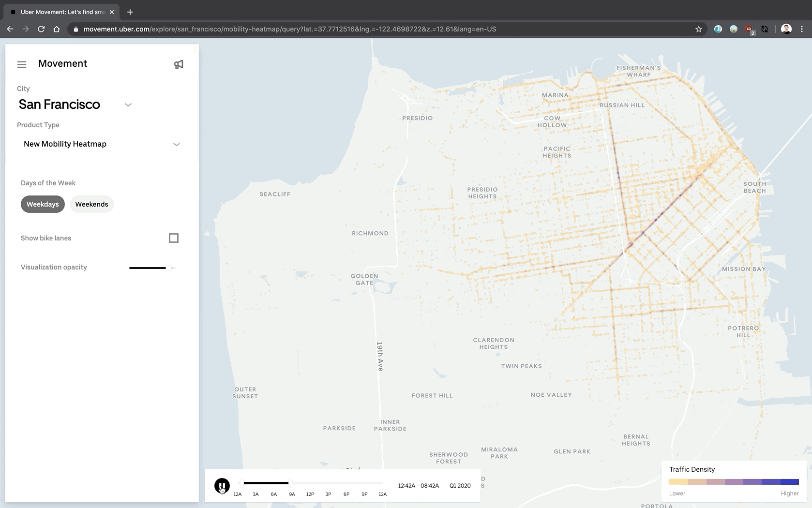812x508 pixels.
Task: Click the red extension icon with badge 2
Action: 750,30
